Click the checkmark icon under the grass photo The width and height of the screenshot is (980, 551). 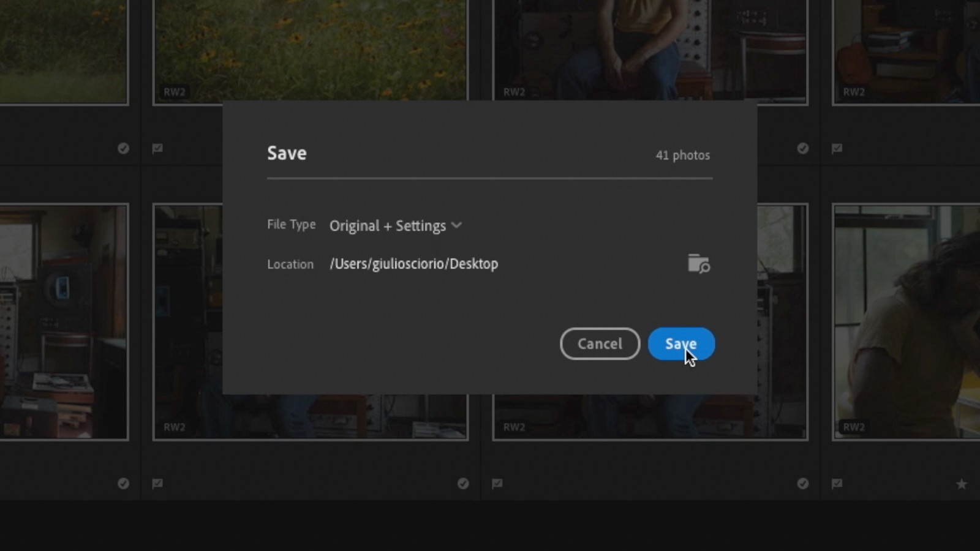123,148
